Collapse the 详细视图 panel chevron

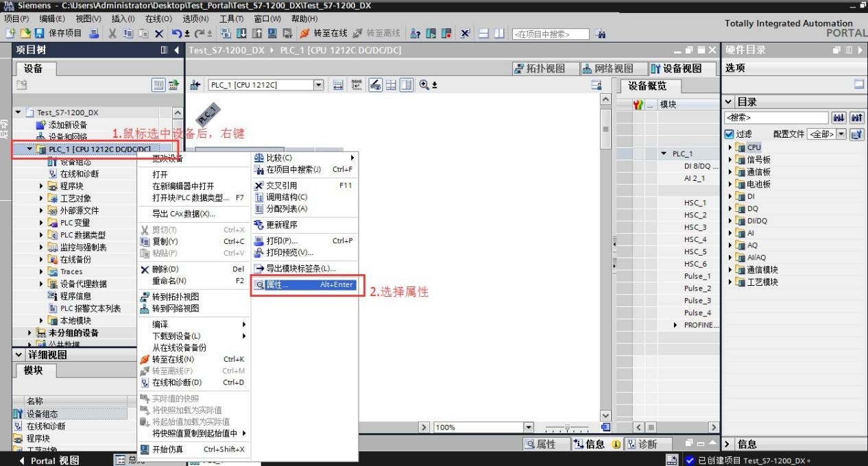point(19,355)
